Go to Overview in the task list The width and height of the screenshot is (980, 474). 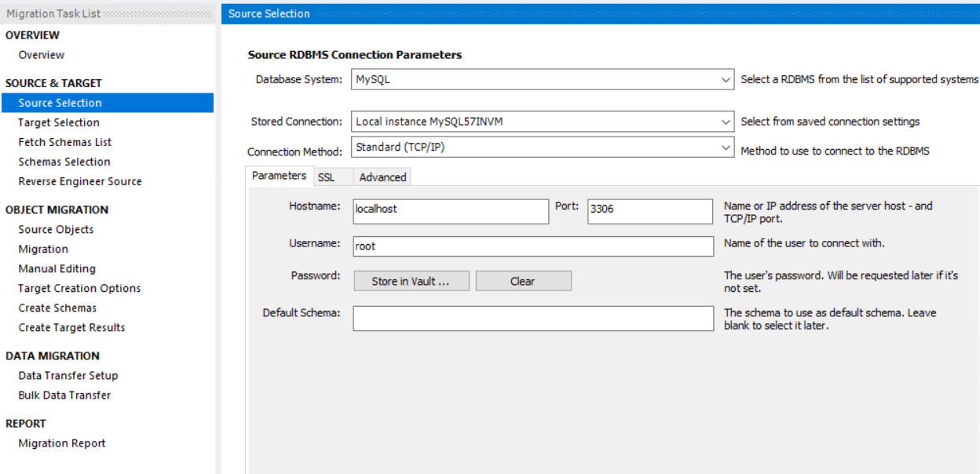pyautogui.click(x=42, y=55)
